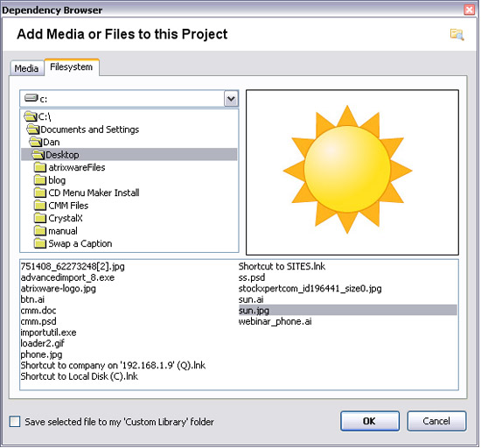Click the drive icon in the c: combo box
This screenshot has width=481, height=448.
[x=31, y=98]
